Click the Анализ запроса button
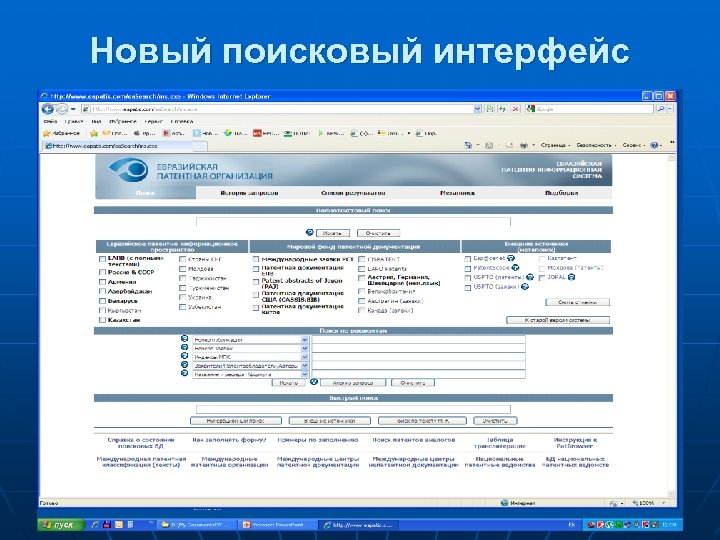Image resolution: width=720 pixels, height=540 pixels. click(x=352, y=382)
